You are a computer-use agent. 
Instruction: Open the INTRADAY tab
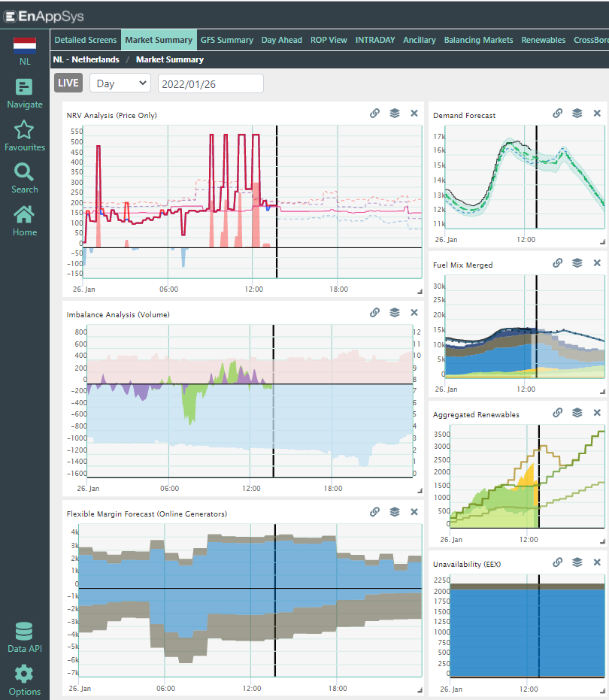pyautogui.click(x=375, y=40)
